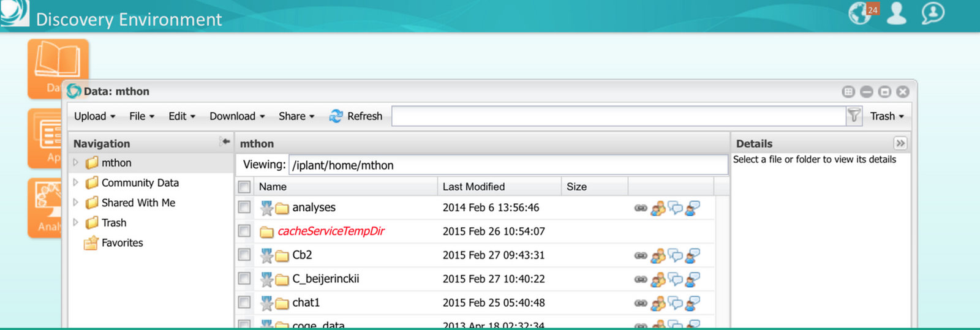Viewport: 980px width, 330px height.
Task: Check the chat1 folder checkbox
Action: [x=244, y=302]
